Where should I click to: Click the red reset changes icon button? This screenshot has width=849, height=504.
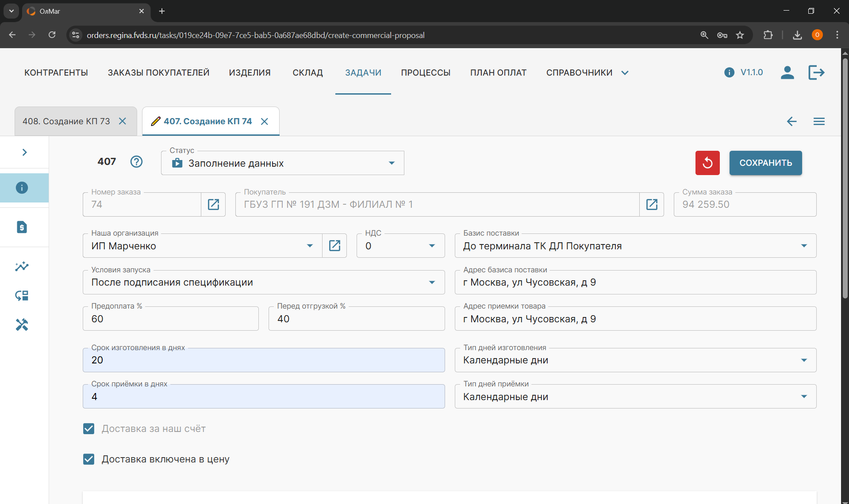[707, 163]
